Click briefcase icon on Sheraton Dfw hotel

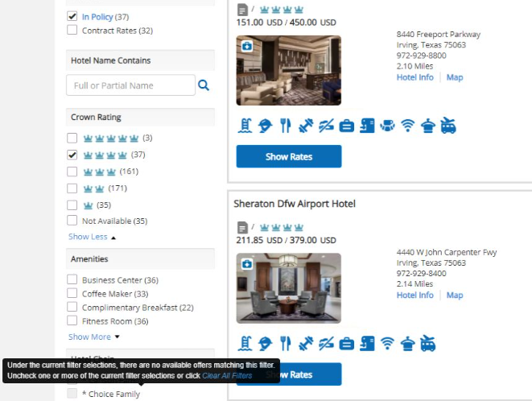(x=346, y=344)
